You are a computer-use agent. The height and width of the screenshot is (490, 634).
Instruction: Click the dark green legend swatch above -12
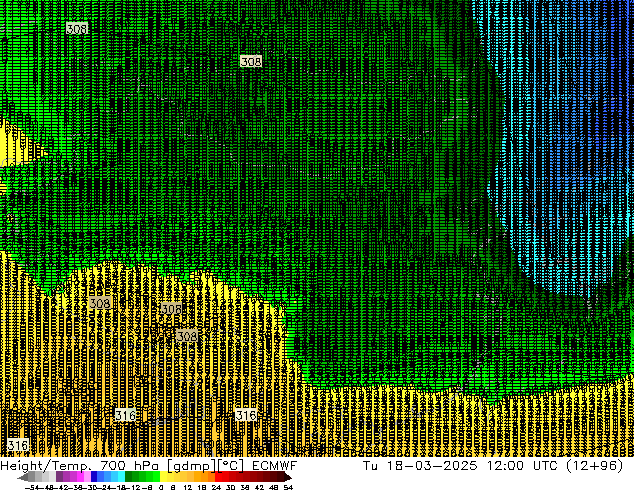tap(129, 478)
